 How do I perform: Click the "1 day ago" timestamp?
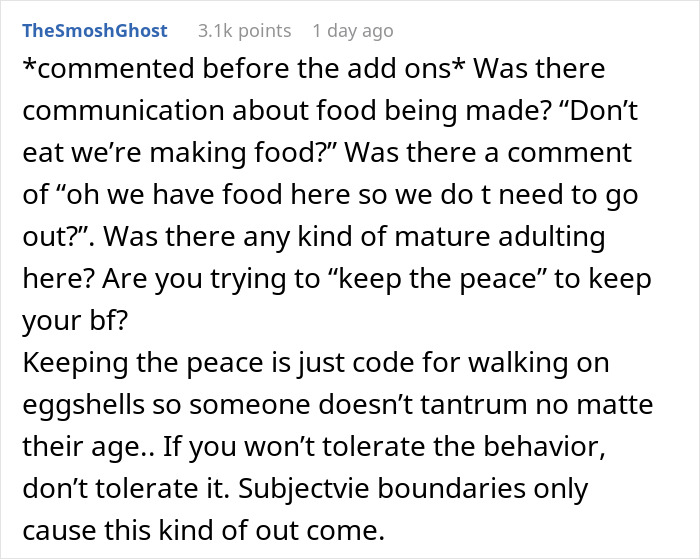(352, 31)
